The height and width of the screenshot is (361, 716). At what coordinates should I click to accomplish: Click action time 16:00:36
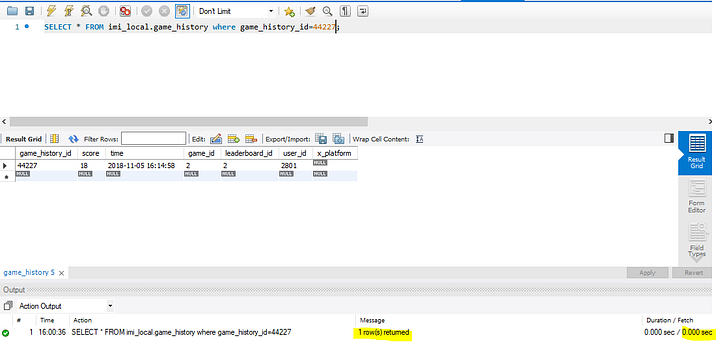coord(52,332)
